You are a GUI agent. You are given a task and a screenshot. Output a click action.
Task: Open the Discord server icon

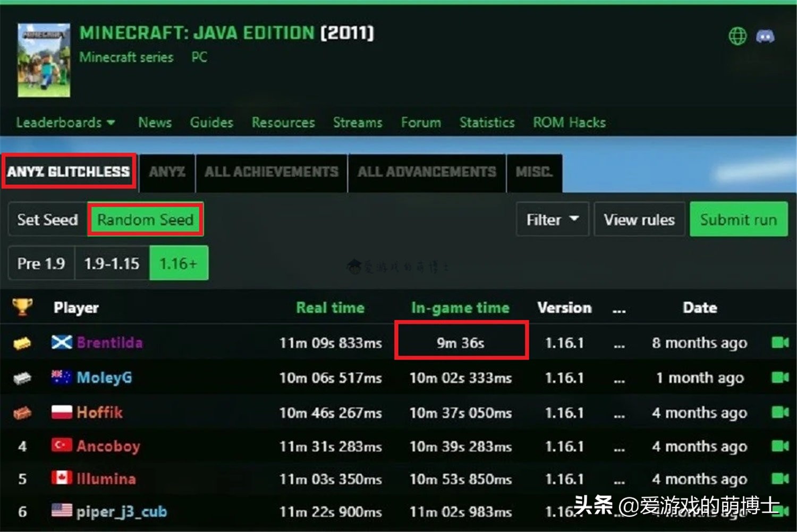click(x=765, y=36)
